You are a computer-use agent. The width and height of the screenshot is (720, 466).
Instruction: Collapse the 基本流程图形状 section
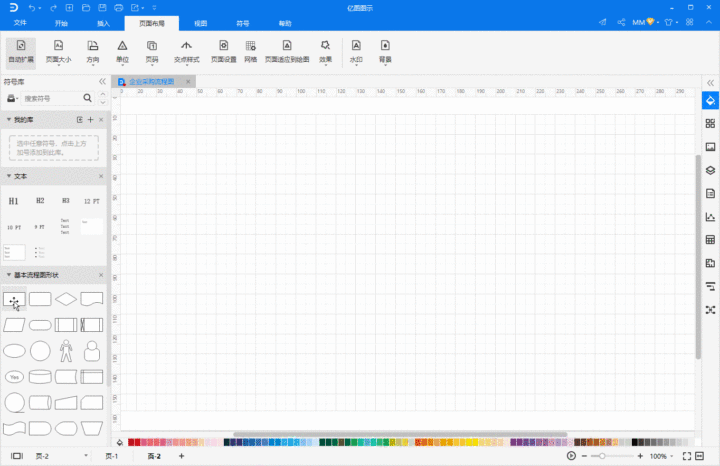(9, 275)
